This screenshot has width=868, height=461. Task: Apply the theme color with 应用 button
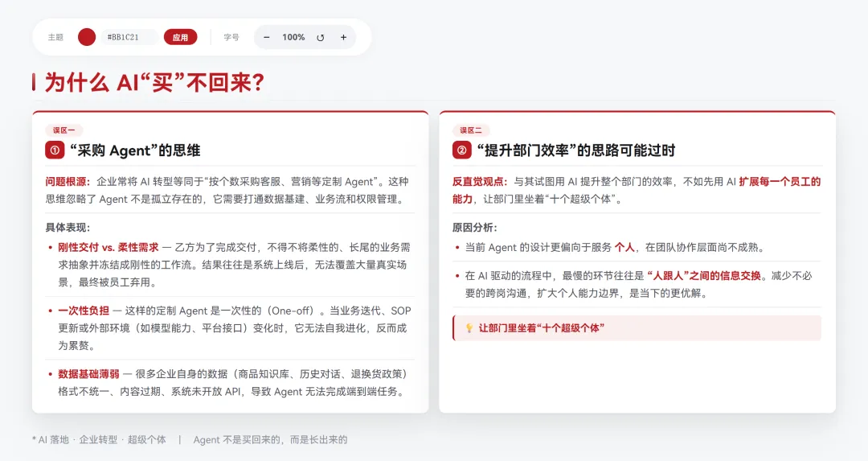tap(181, 37)
